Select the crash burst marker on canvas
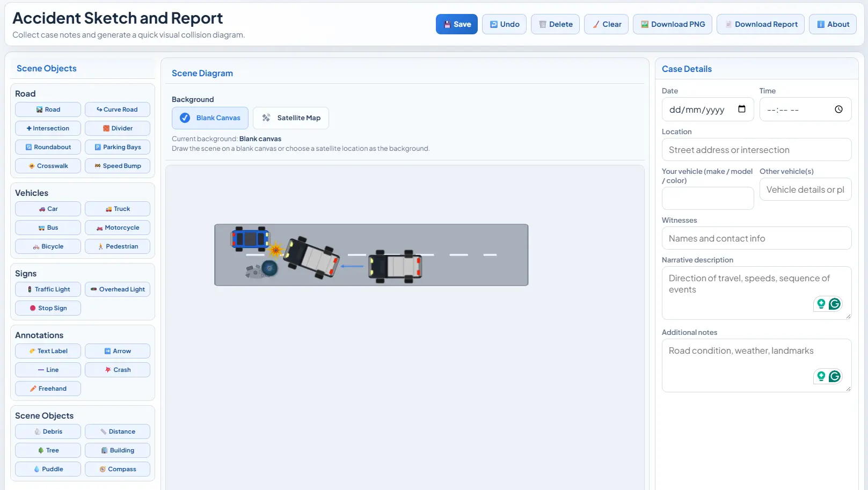868x490 pixels. pyautogui.click(x=276, y=250)
